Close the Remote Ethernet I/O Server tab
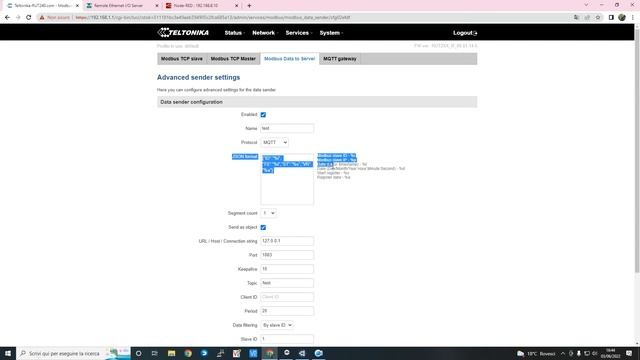 click(157, 6)
